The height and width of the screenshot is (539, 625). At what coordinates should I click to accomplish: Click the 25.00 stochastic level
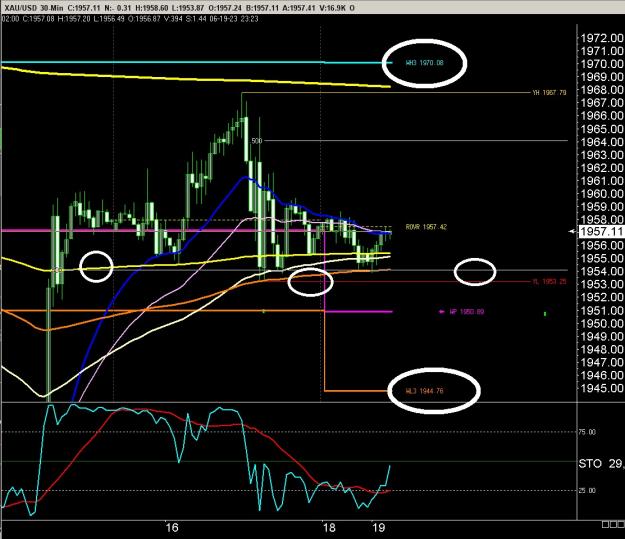click(587, 490)
